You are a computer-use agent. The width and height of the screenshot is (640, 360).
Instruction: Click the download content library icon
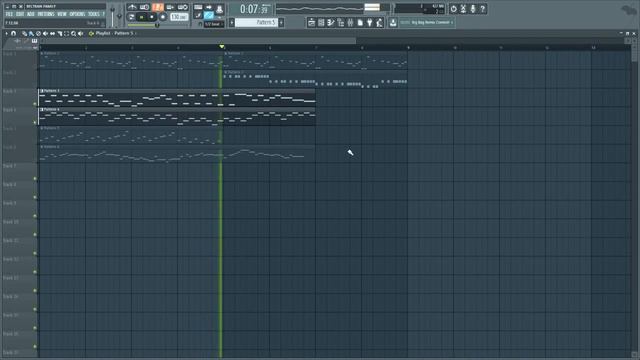pyautogui.click(x=393, y=22)
